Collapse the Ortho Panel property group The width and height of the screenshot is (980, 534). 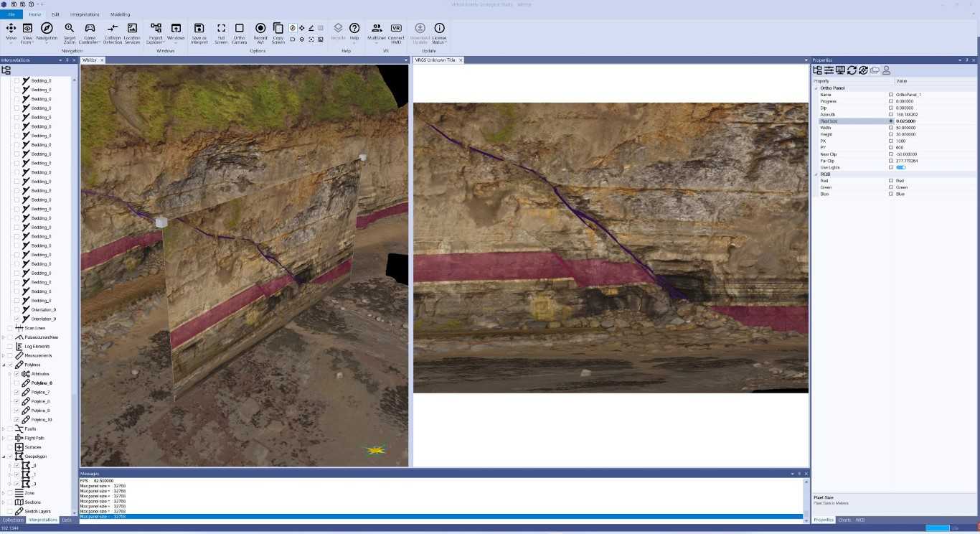[816, 88]
